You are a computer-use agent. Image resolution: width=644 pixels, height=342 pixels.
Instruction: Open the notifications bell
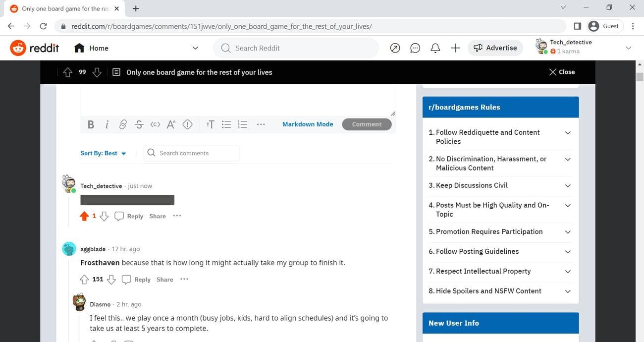tap(435, 48)
